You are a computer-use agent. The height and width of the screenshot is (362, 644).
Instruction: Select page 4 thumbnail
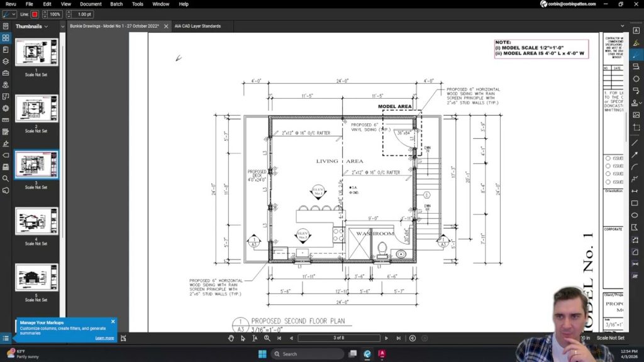point(36,222)
